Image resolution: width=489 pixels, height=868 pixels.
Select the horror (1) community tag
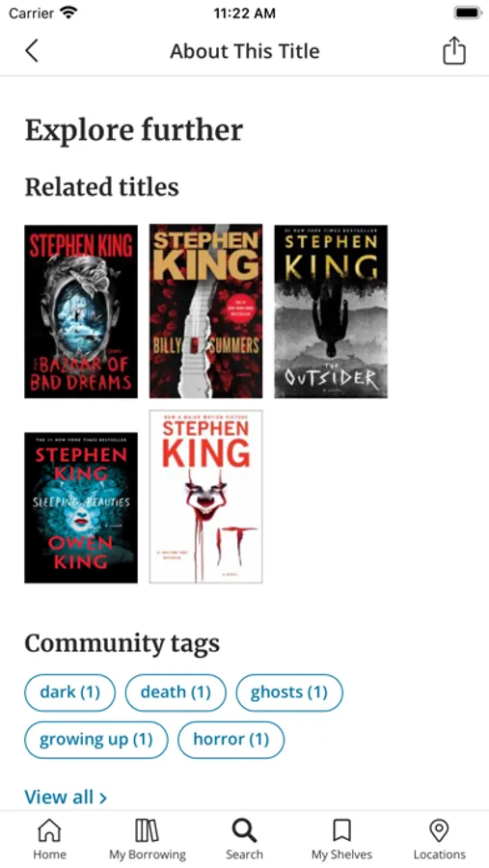pyautogui.click(x=231, y=740)
